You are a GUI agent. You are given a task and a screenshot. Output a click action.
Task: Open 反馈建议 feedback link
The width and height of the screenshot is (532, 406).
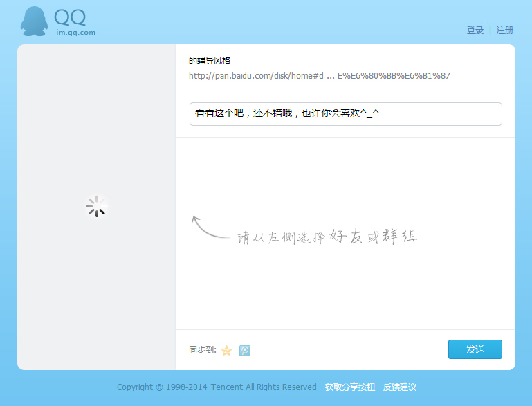(x=400, y=387)
